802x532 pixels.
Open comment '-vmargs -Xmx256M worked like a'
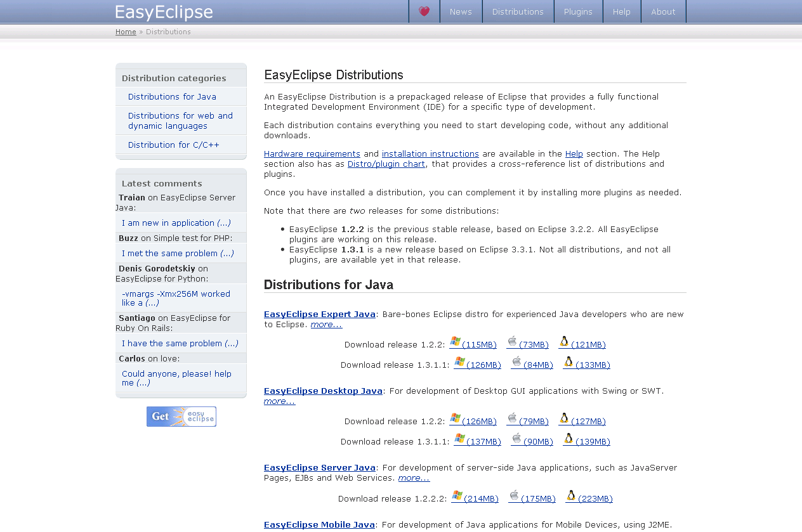[x=176, y=298]
